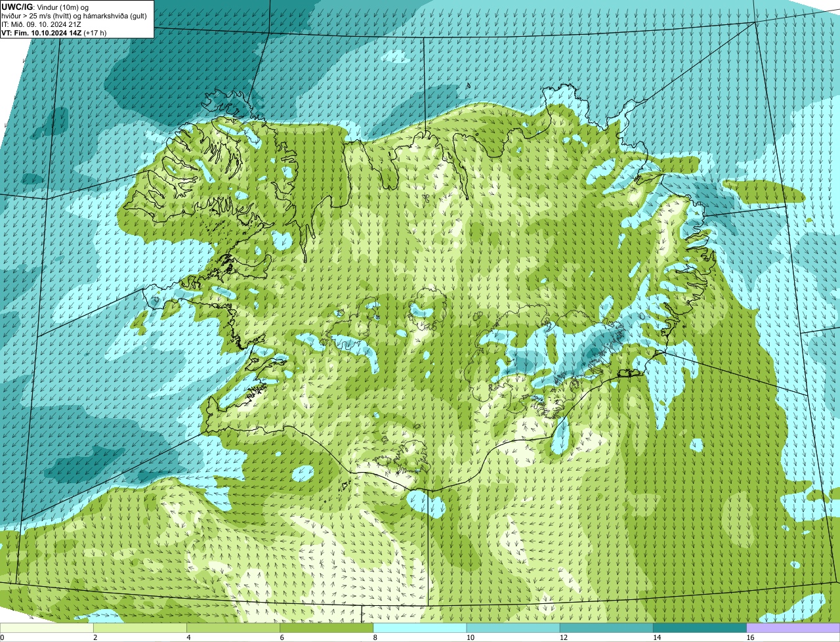Click the legend scale label '2'
This screenshot has width=840, height=642.
click(x=95, y=637)
